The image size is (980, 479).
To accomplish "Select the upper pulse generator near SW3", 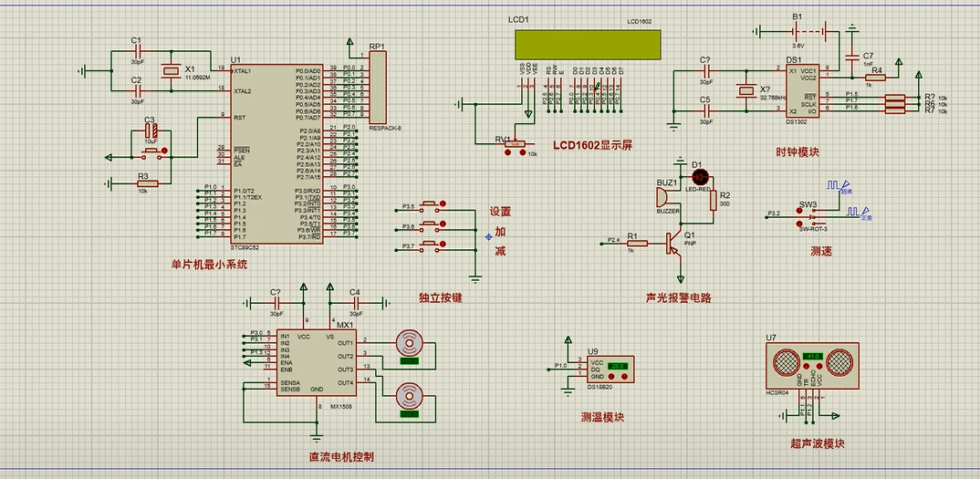I will (x=839, y=186).
